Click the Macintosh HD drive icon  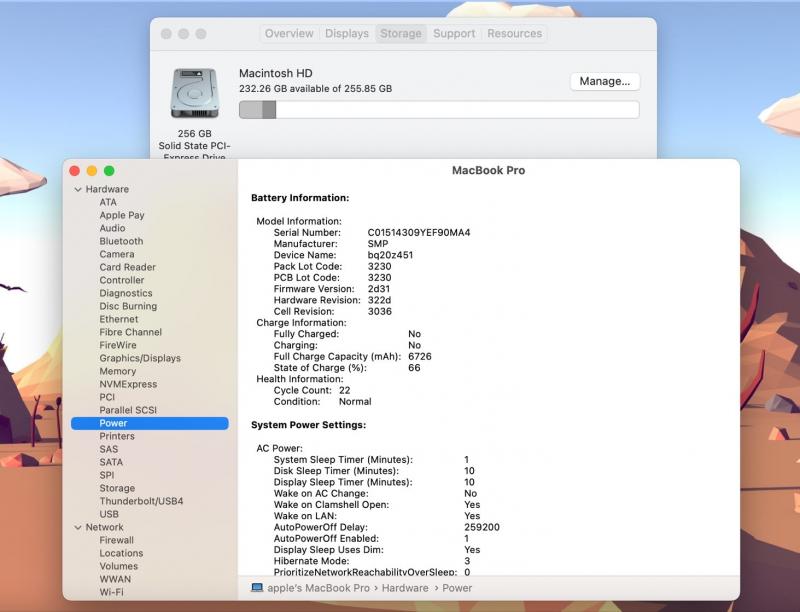point(194,93)
